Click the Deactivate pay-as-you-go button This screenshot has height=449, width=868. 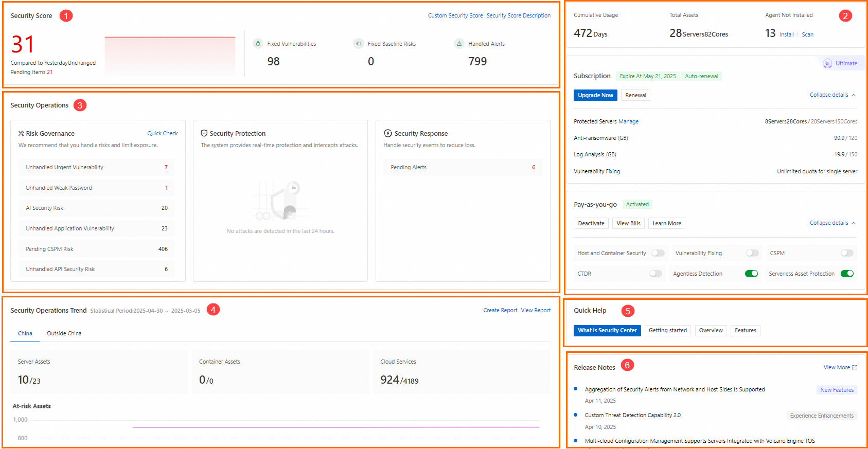coord(591,223)
